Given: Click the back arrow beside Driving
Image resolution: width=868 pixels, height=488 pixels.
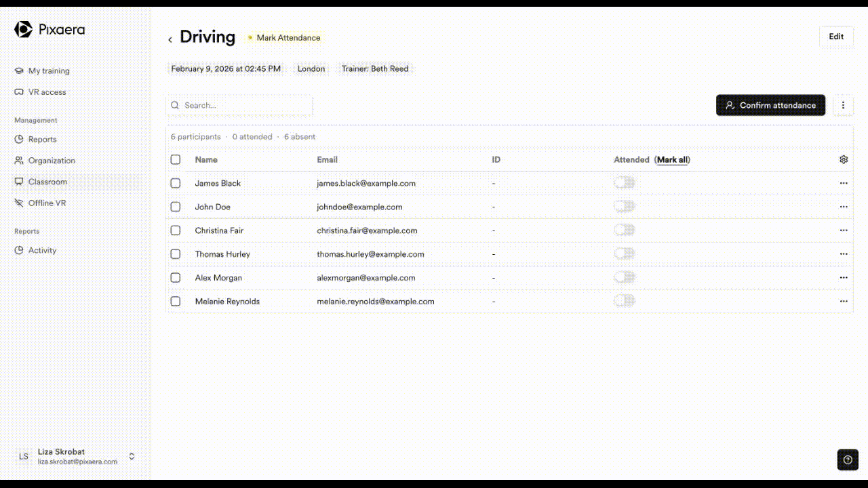Looking at the screenshot, I should pos(170,39).
